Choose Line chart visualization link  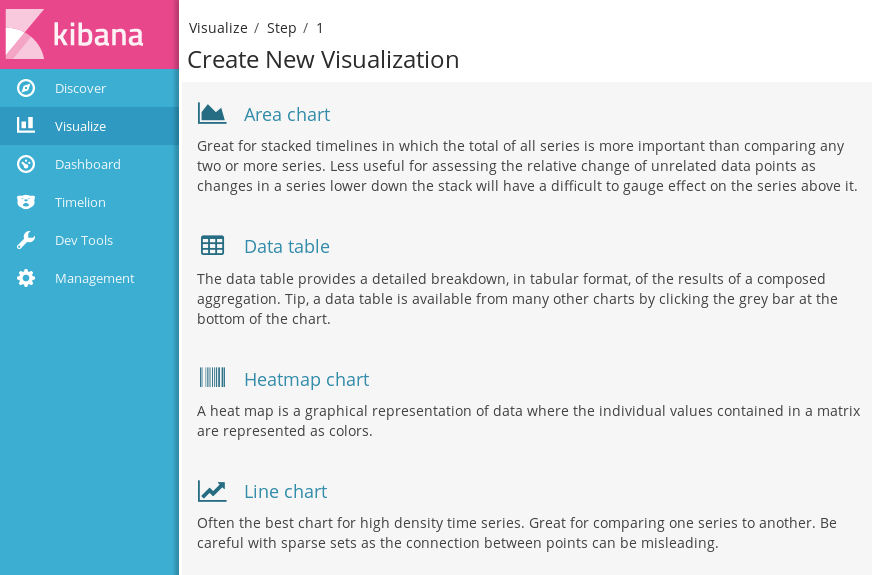pyautogui.click(x=285, y=492)
